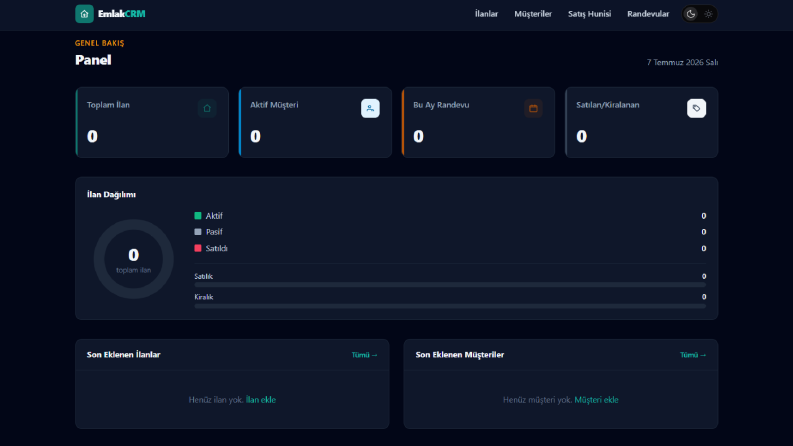Click the toplam ilan donut chart
The height and width of the screenshot is (446, 793).
[x=134, y=259]
